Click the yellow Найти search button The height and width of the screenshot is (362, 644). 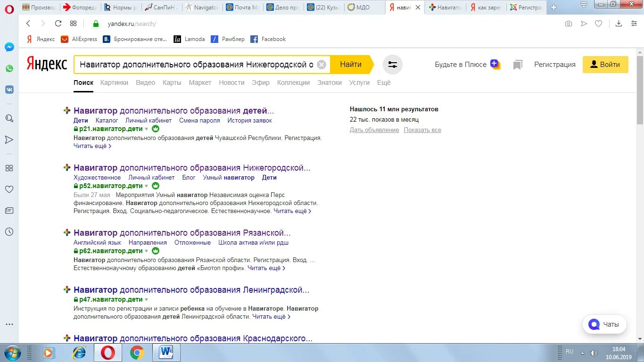pyautogui.click(x=351, y=65)
